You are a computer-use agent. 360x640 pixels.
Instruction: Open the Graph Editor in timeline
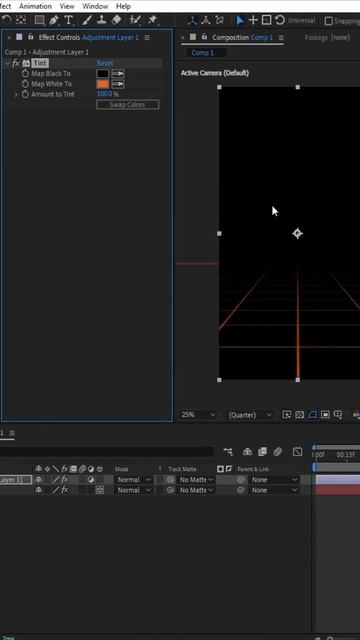click(298, 451)
